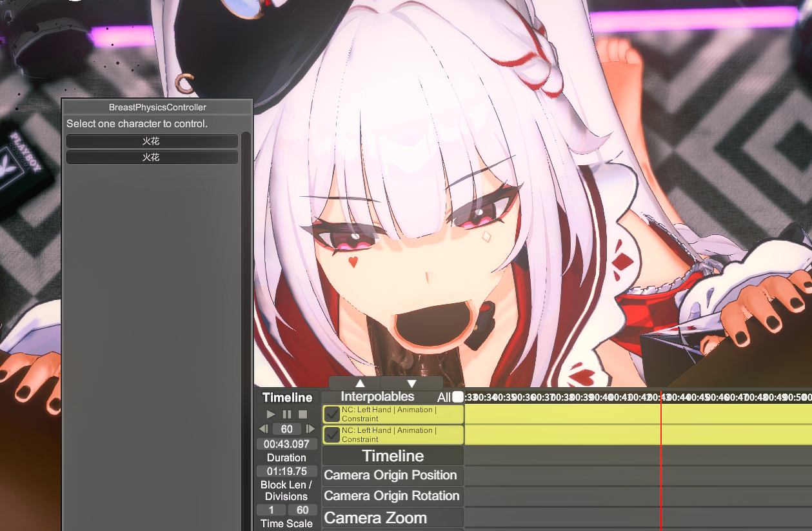
Task: Click the upper yellow Left Hand track
Action: click(x=638, y=414)
